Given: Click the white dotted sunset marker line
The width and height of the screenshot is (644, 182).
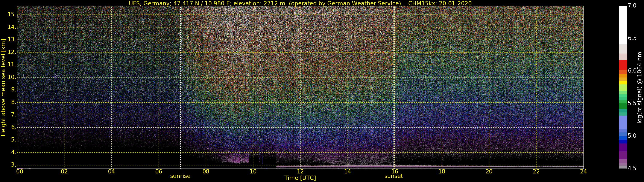Looking at the screenshot, I should [x=394, y=87].
